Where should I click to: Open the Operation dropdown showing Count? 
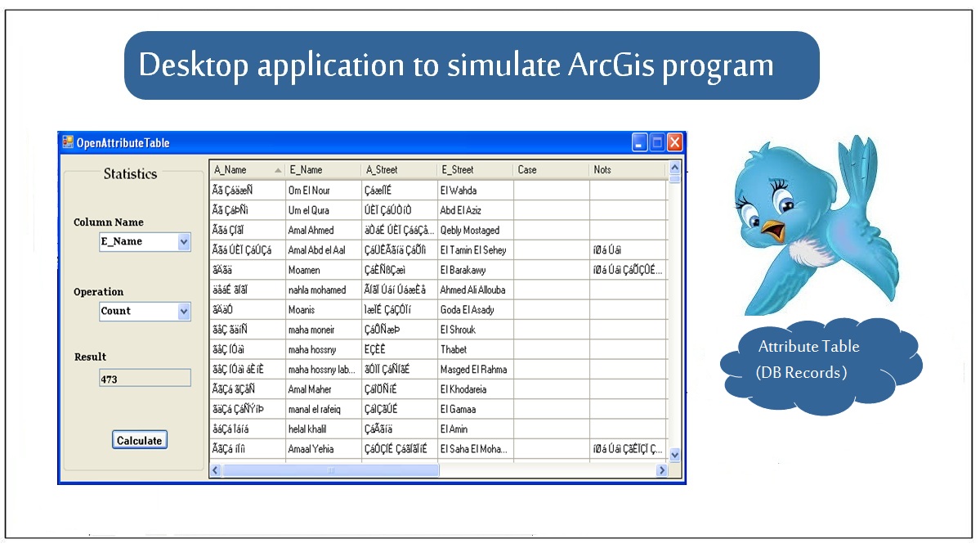pyautogui.click(x=184, y=311)
